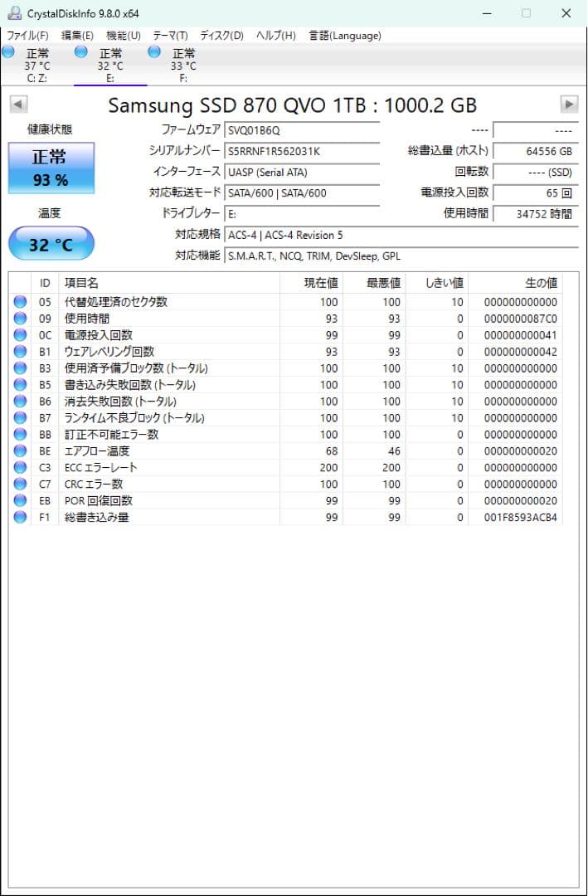Image resolution: width=588 pixels, height=896 pixels.
Task: Click the 正常 93 % health status button
Action: [51, 168]
